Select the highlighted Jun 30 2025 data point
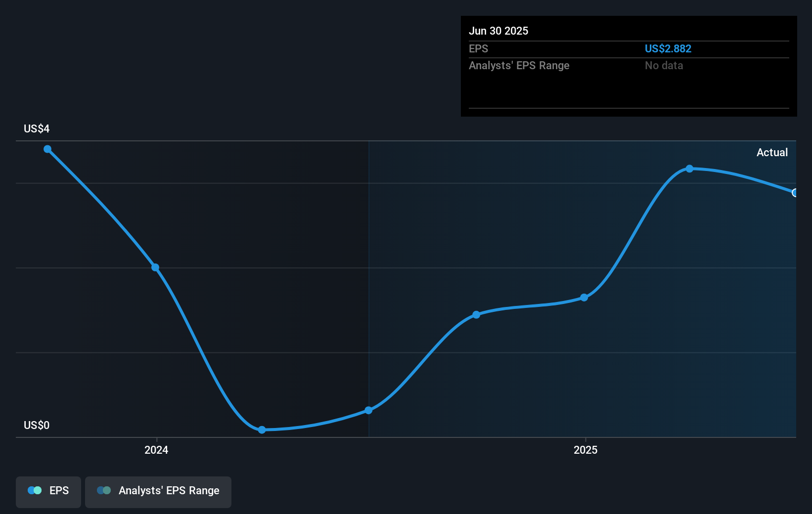812x514 pixels. click(x=795, y=193)
